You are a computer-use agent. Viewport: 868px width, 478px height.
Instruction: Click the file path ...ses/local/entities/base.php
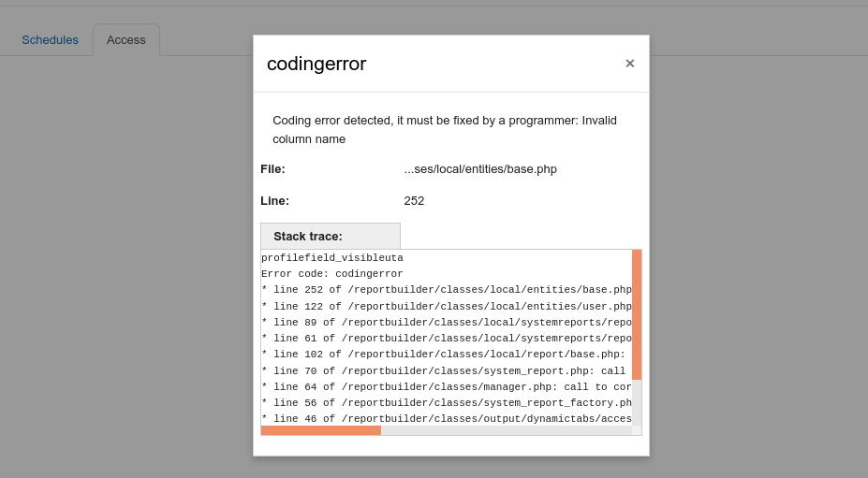(x=480, y=169)
